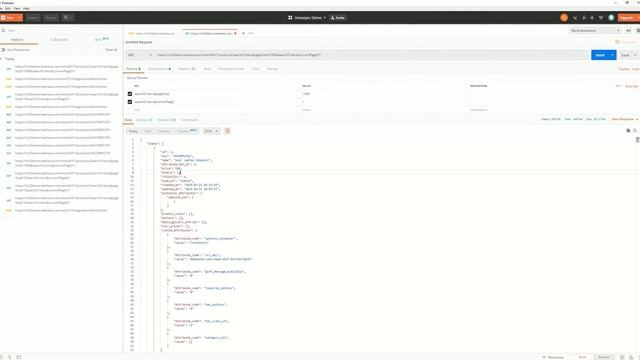This screenshot has width=640, height=360.
Task: Uncheck the searchCriteria[currentPage] parameter checkbox
Action: [x=130, y=102]
